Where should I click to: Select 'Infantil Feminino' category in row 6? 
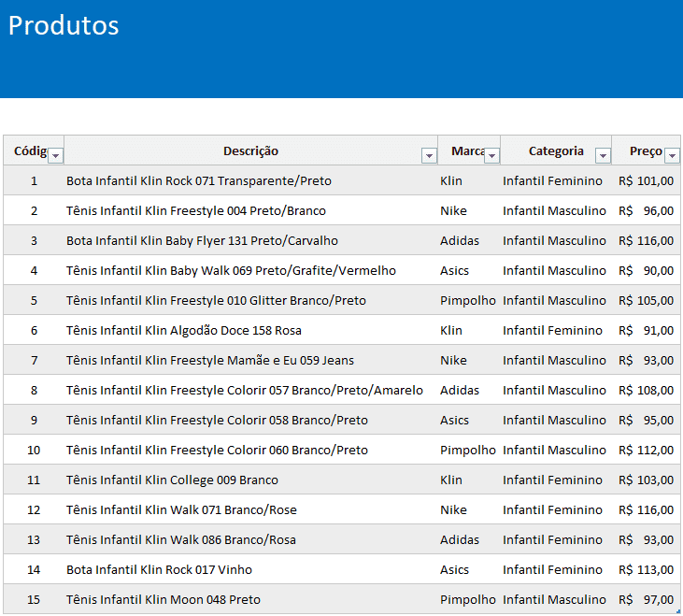pos(556,330)
